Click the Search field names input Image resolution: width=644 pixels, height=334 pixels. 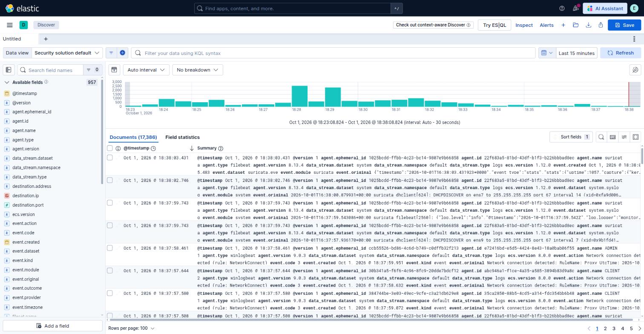click(x=50, y=70)
